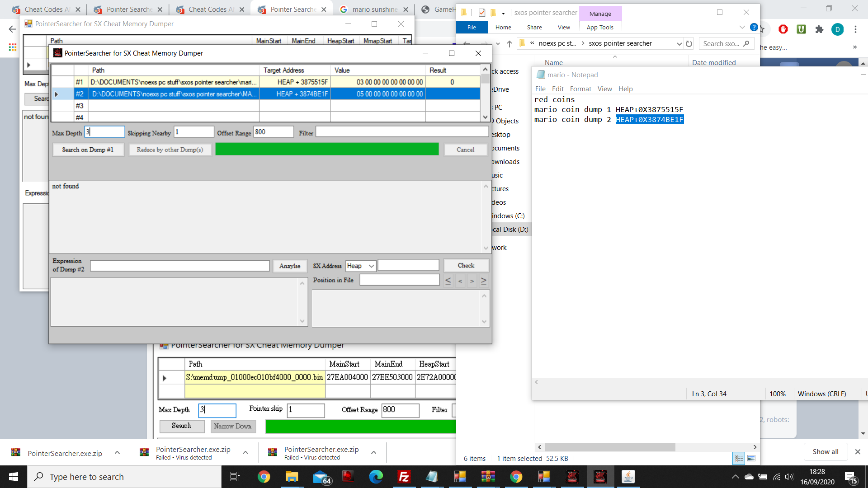868x488 pixels.
Task: Open Notepad Edit menu
Action: pos(558,89)
